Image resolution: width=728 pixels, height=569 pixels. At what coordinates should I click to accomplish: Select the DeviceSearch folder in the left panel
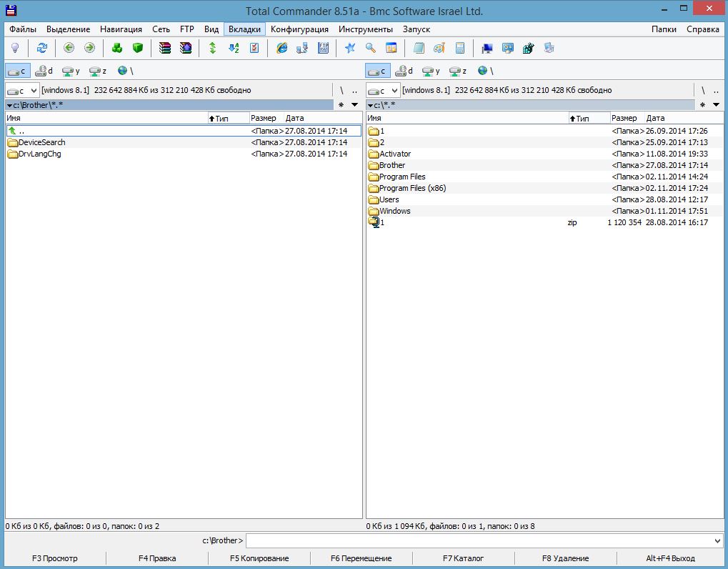click(x=184, y=142)
